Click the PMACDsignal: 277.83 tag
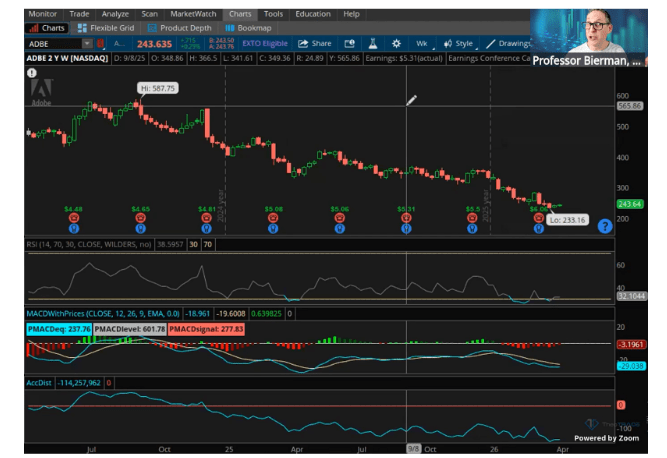Viewport: 667px width, 458px height. 206,329
